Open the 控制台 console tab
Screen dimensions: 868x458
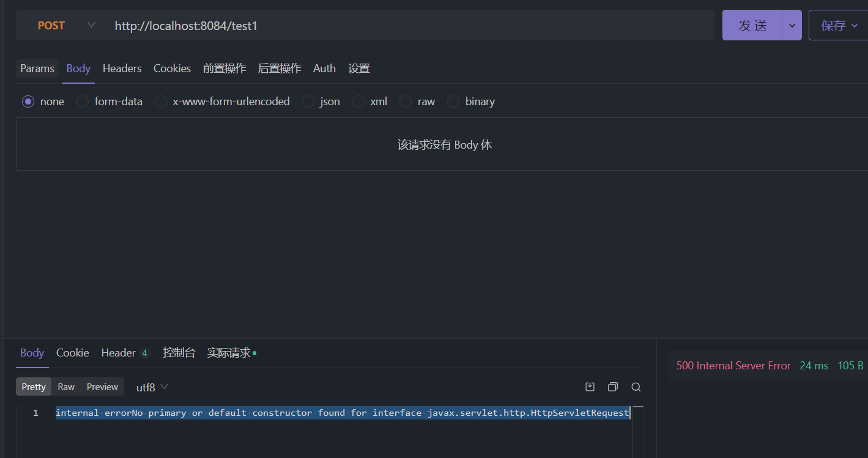coord(179,353)
